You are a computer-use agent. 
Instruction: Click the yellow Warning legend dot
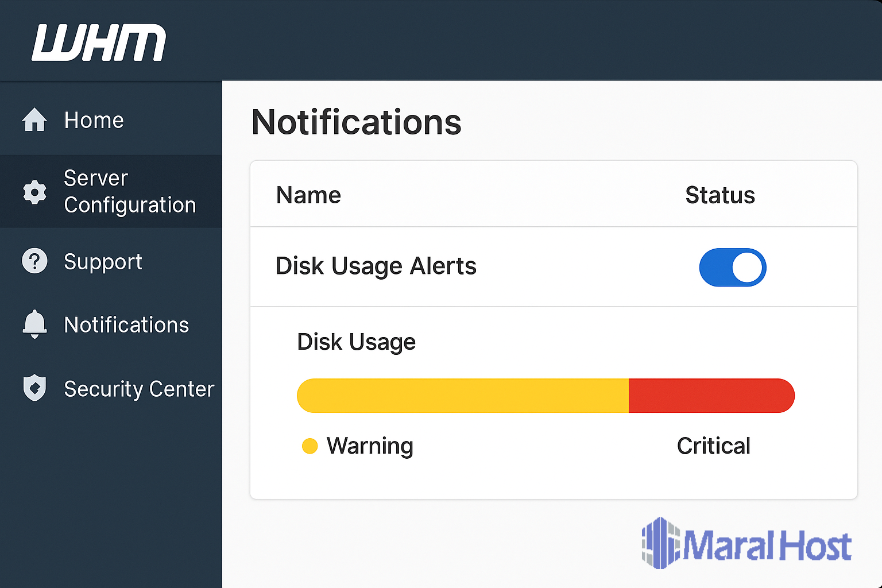click(x=310, y=446)
